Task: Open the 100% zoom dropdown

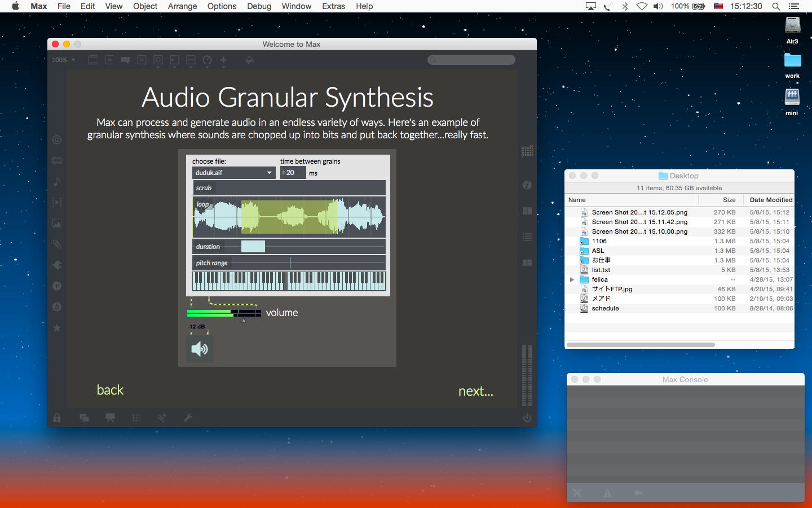Action: point(64,60)
